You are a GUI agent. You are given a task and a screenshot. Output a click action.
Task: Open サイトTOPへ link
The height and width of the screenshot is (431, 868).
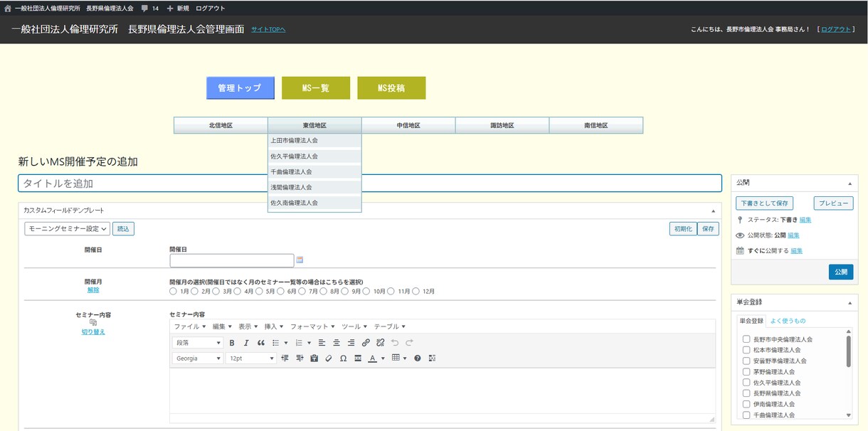268,29
